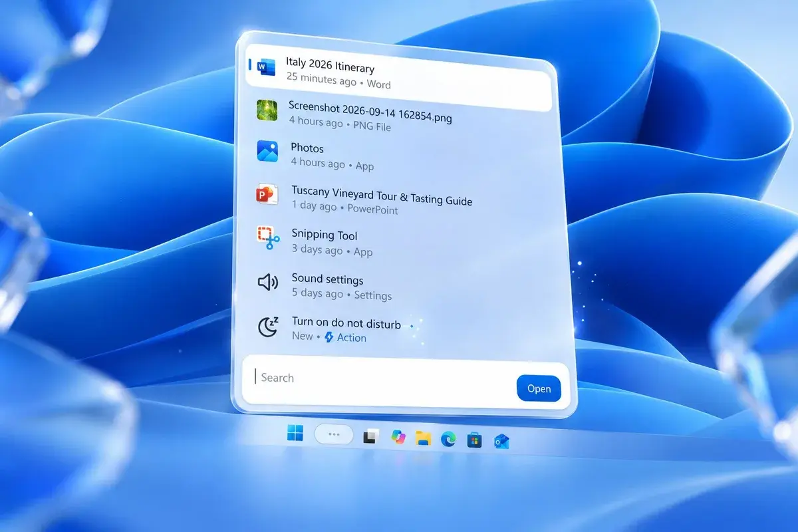The height and width of the screenshot is (532, 798).
Task: Click the '4 hours ago • PNG File' subtitle
Action: tap(340, 124)
